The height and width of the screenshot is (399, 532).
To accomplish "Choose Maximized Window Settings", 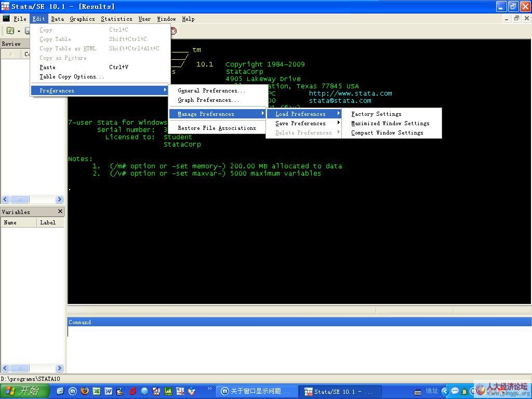I will coord(390,124).
